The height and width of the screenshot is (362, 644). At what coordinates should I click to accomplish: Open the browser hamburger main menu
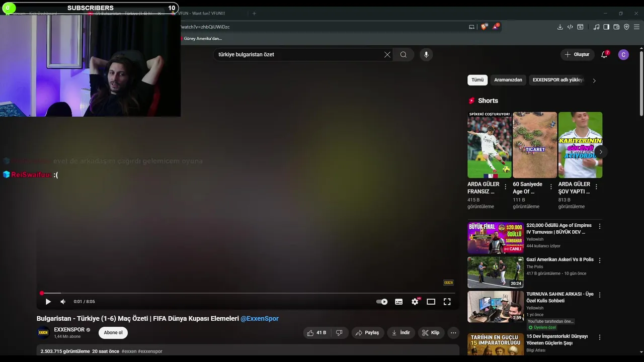pos(636,27)
